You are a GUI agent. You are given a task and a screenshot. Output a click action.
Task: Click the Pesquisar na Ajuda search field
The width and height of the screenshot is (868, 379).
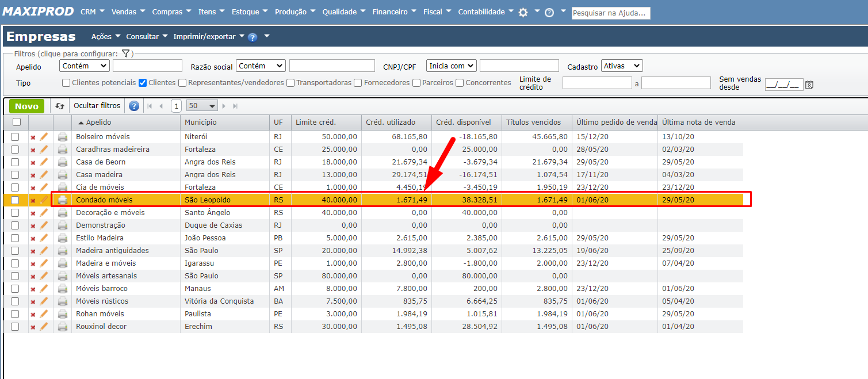click(610, 13)
